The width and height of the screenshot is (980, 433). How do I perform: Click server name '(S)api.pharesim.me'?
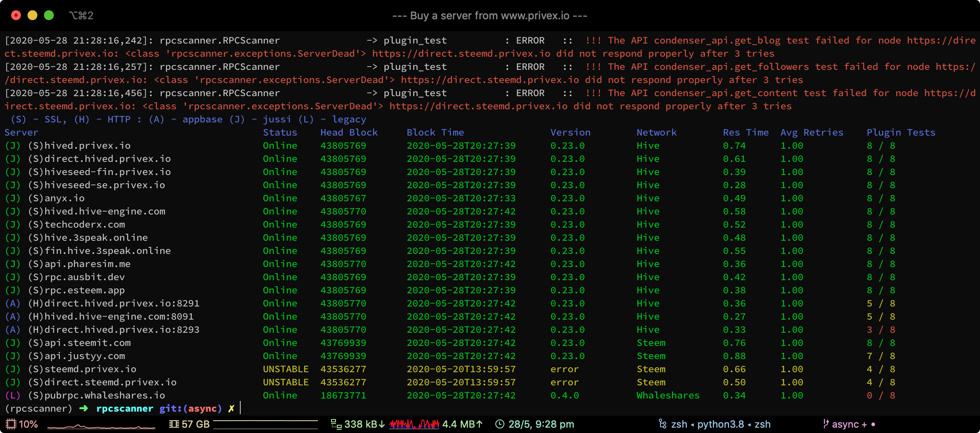[x=79, y=264]
